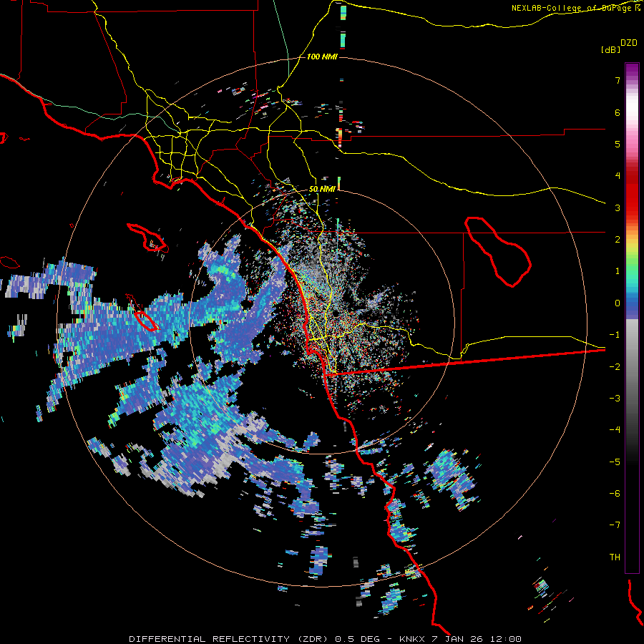Select the positive "6" scale value
This screenshot has height=644, width=644.
pyautogui.click(x=618, y=112)
